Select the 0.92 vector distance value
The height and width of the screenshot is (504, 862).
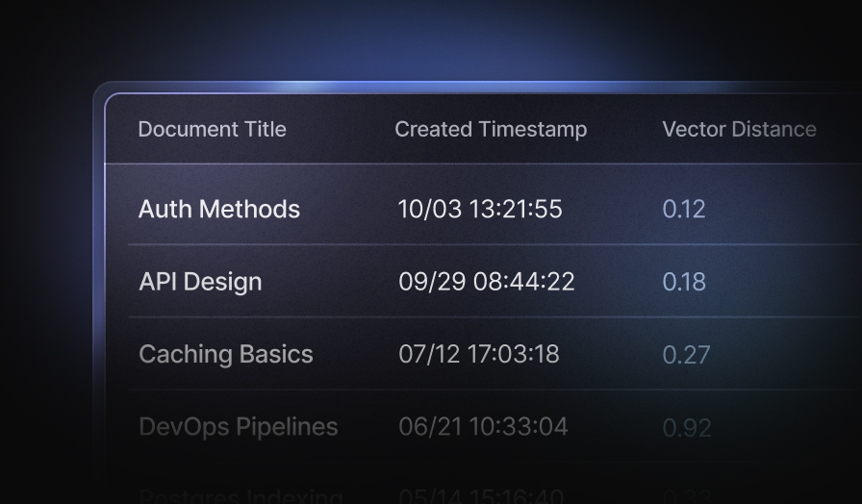pos(685,426)
